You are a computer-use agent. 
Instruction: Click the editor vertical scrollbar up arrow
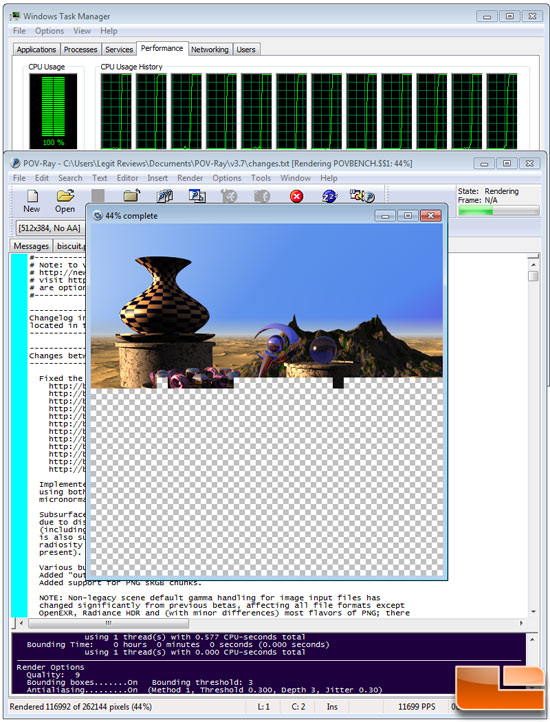[x=533, y=265]
